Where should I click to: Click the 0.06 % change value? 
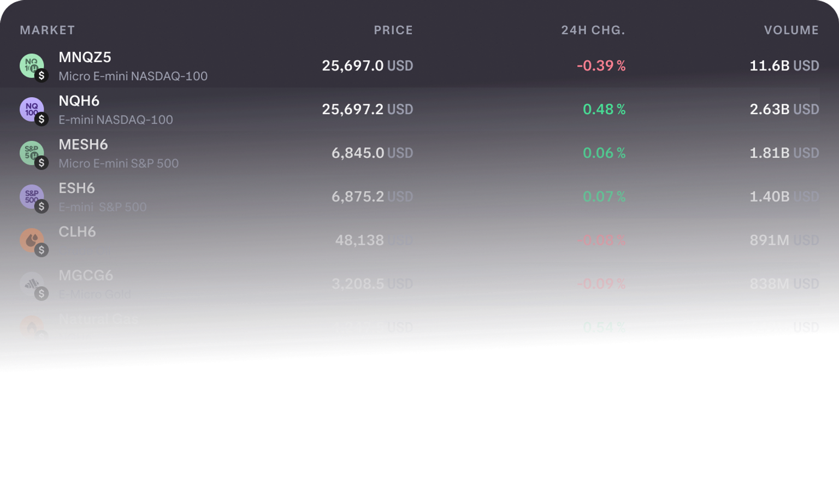(604, 153)
